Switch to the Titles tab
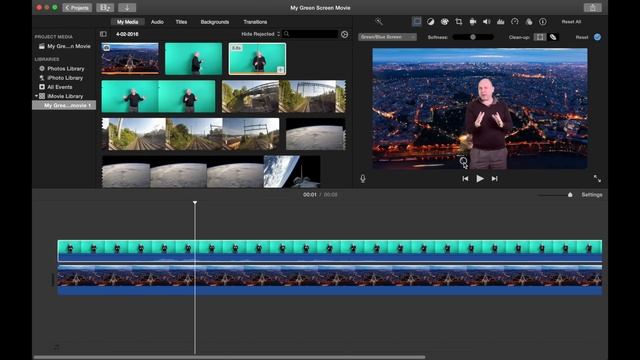The height and width of the screenshot is (360, 640). (x=181, y=22)
